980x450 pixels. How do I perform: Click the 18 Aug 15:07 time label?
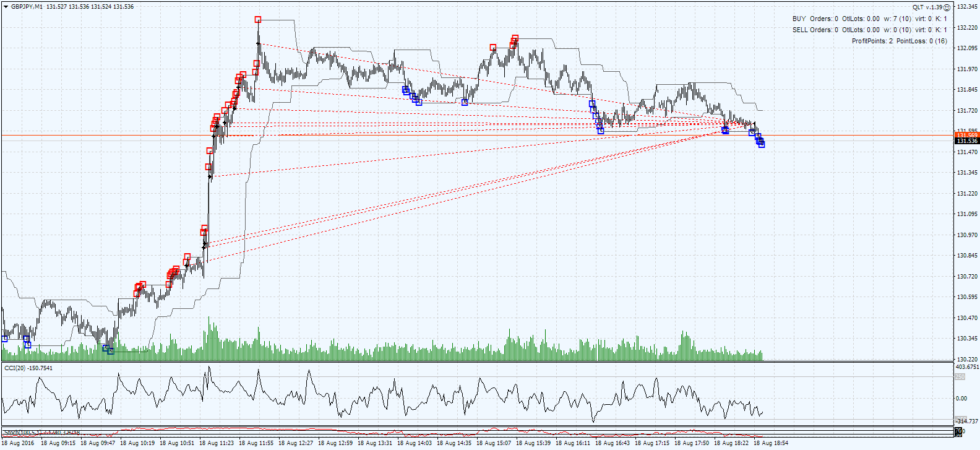[494, 443]
